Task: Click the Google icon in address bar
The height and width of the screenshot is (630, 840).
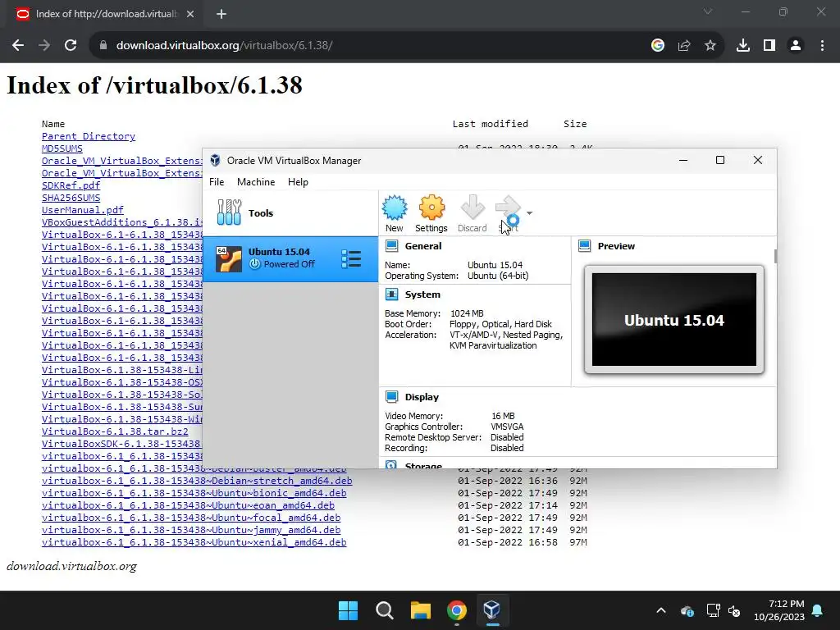Action: [658, 46]
